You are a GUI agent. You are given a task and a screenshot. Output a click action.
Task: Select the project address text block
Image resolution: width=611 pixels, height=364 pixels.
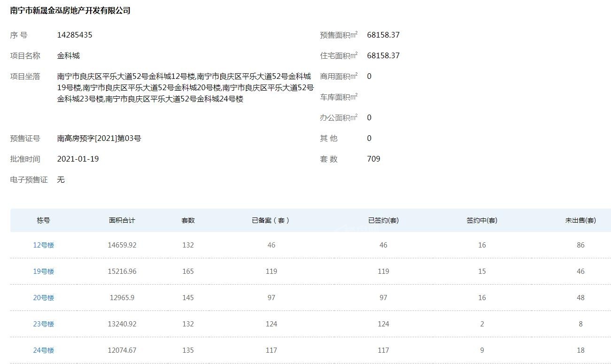186,88
